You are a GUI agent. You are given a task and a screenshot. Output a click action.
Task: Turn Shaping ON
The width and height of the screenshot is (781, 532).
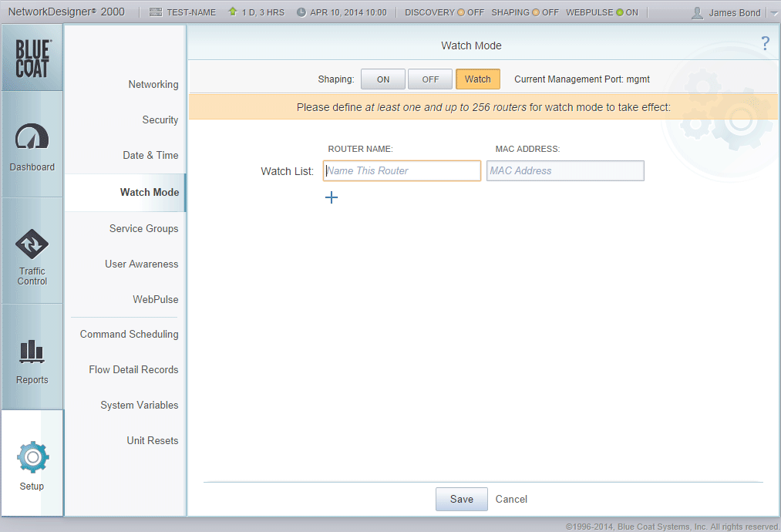tap(383, 79)
